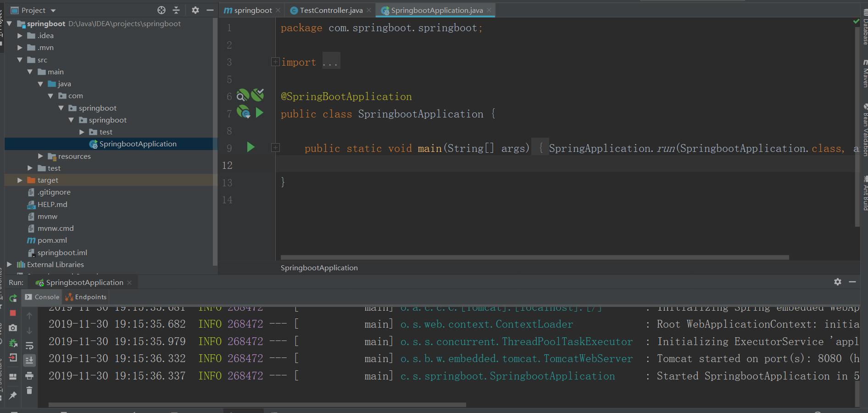Collapse all in Project panel toolbar
The image size is (868, 413).
[176, 10]
